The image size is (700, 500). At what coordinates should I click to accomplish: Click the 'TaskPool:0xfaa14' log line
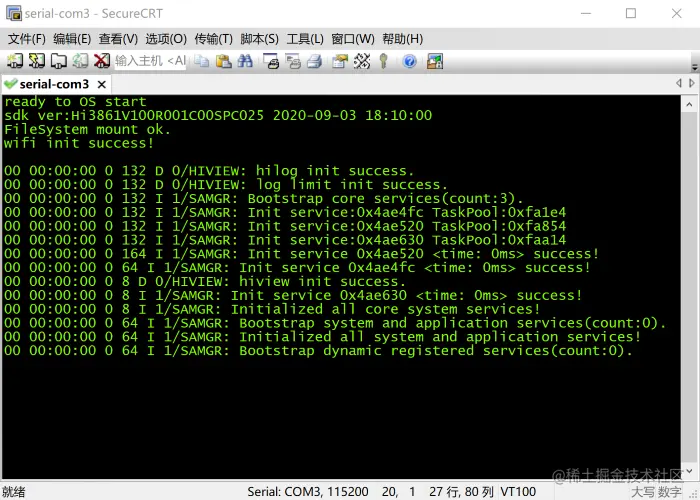pos(285,240)
